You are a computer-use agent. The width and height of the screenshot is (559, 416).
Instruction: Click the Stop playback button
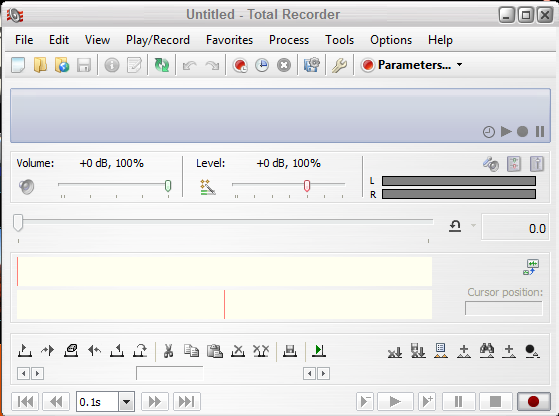[496, 402]
